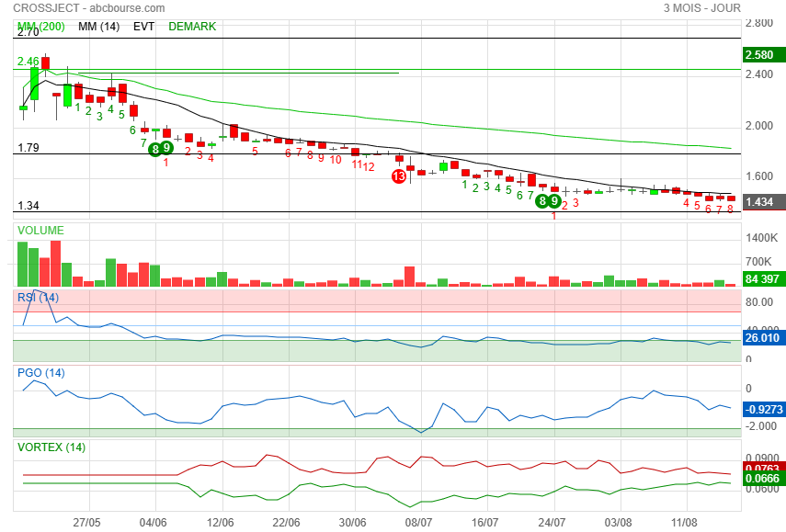The width and height of the screenshot is (786, 532).
Task: Click the CROSSJECT - abcbourse.com title
Action: [x=89, y=8]
